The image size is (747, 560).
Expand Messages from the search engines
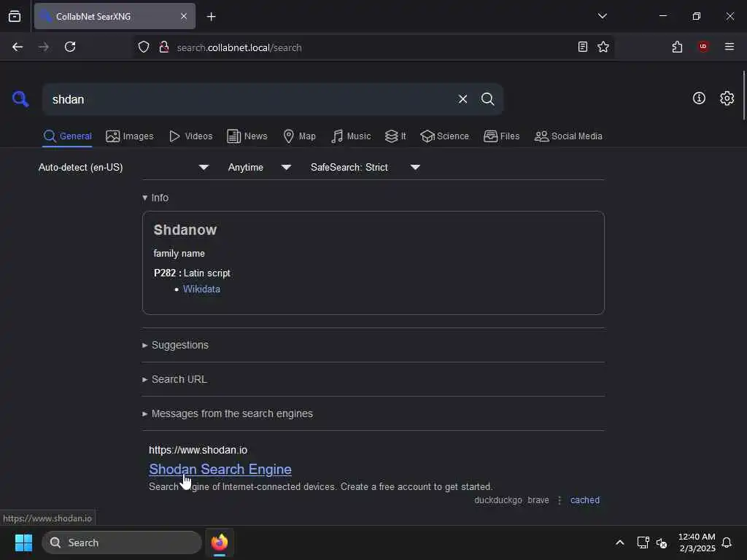coord(228,414)
